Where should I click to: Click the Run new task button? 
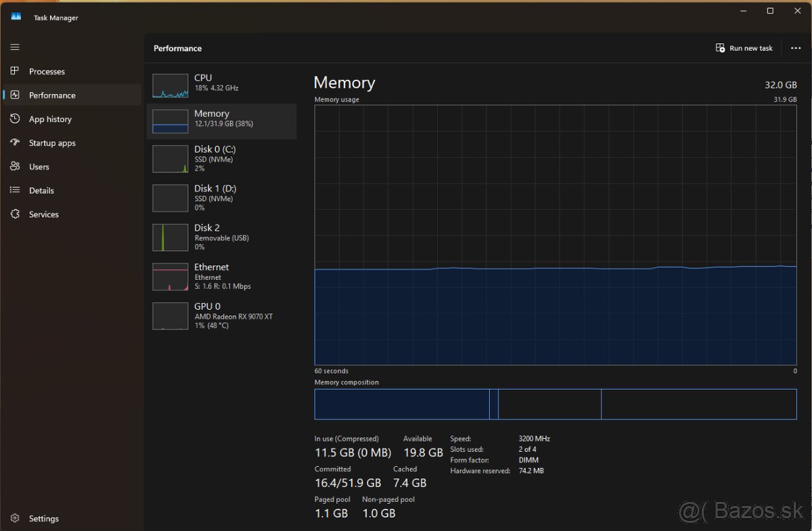pos(744,48)
